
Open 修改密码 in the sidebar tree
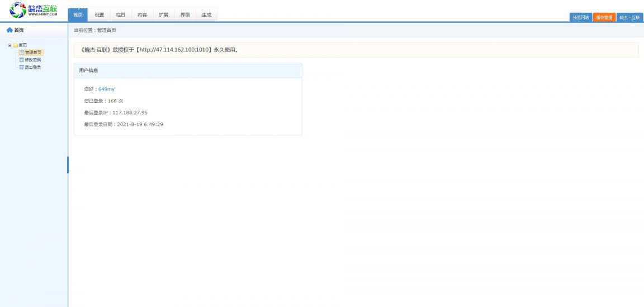pyautogui.click(x=33, y=60)
